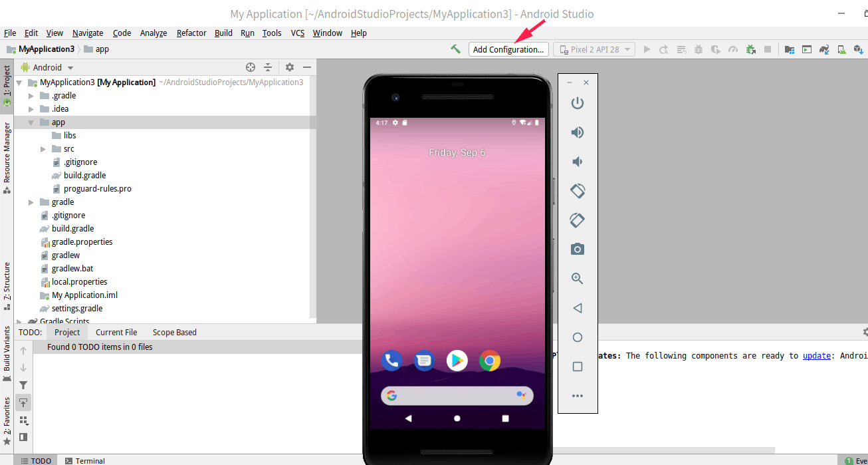Open the Refactor menu
Viewport: 868px width, 465px height.
coord(191,33)
